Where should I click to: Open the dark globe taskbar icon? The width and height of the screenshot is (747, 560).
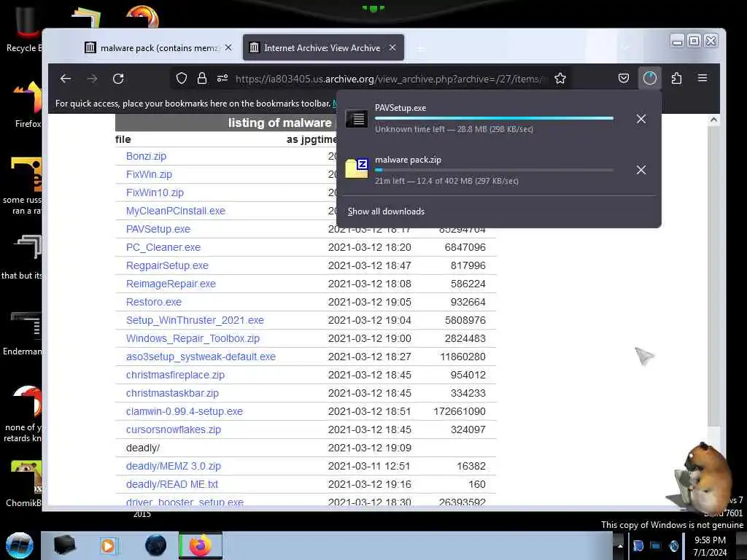(x=156, y=545)
